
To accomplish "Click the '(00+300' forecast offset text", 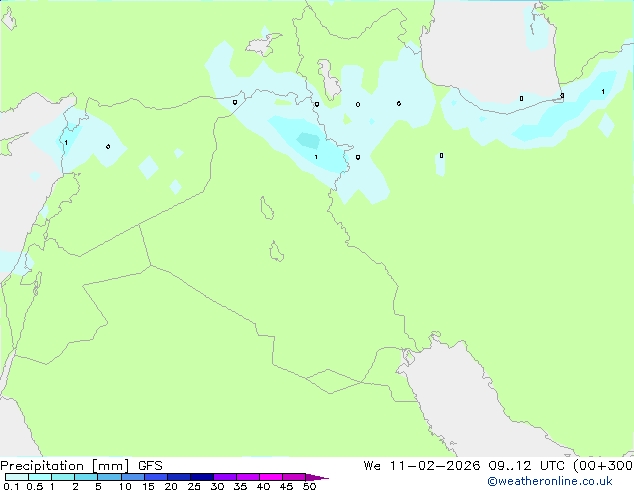I will coord(603,466).
